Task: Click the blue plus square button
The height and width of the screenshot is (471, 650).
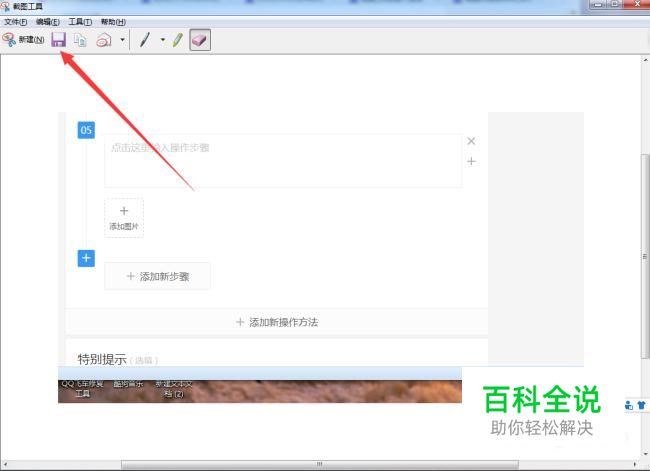Action: click(86, 258)
